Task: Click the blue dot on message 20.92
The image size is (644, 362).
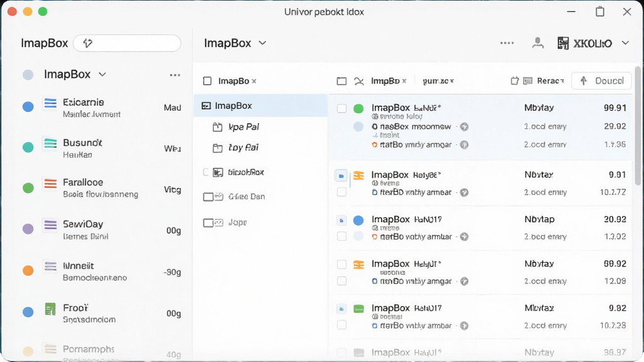Action: [x=358, y=221]
